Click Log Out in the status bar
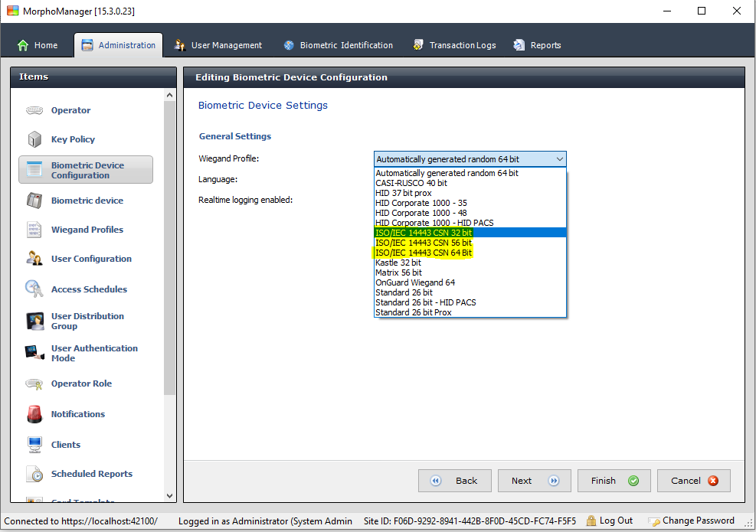The width and height of the screenshot is (756, 532). pyautogui.click(x=610, y=520)
